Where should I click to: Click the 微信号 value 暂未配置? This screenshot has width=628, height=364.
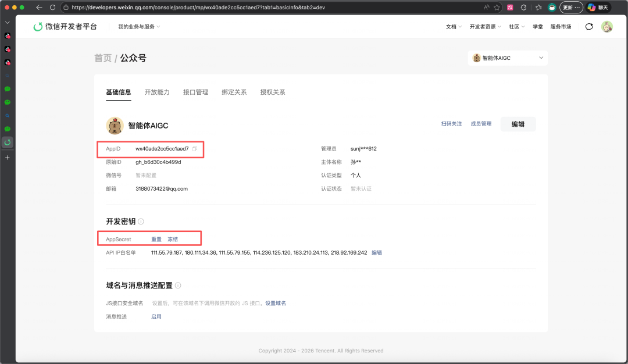(146, 176)
